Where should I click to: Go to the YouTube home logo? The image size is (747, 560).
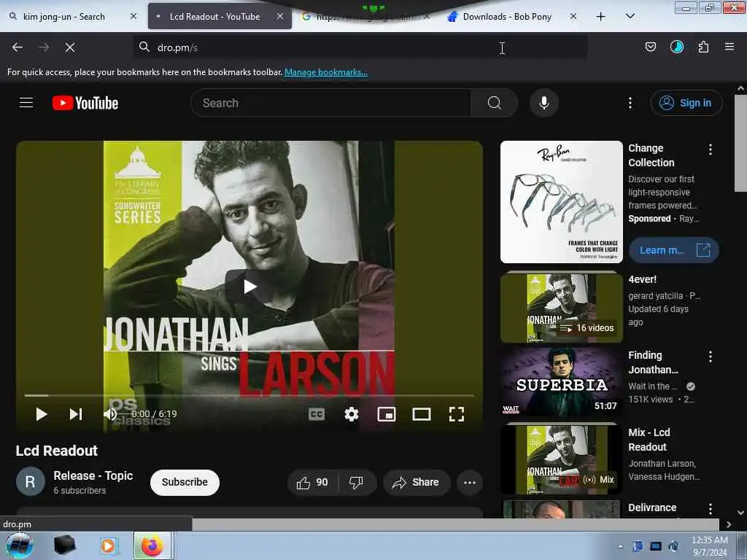pyautogui.click(x=85, y=103)
